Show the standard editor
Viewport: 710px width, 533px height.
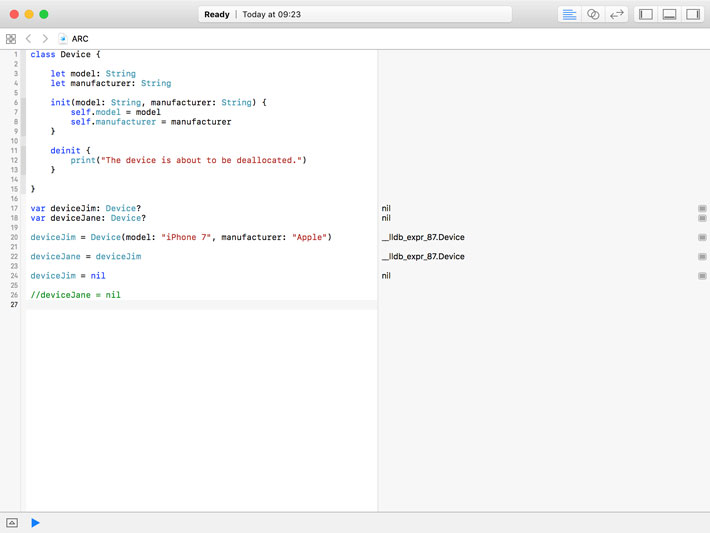569,14
